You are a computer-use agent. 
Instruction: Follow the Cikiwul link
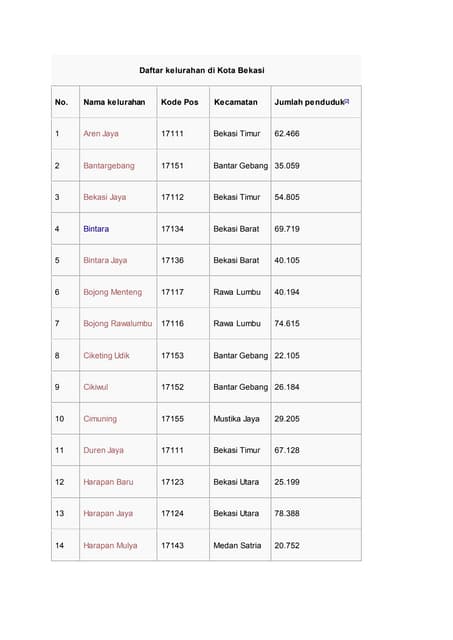(x=95, y=387)
